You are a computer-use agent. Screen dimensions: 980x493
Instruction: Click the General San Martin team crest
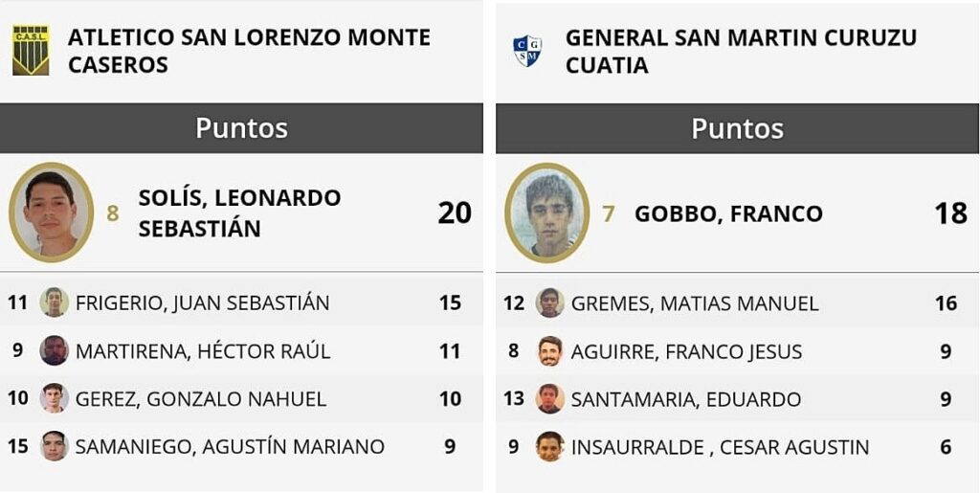click(527, 51)
